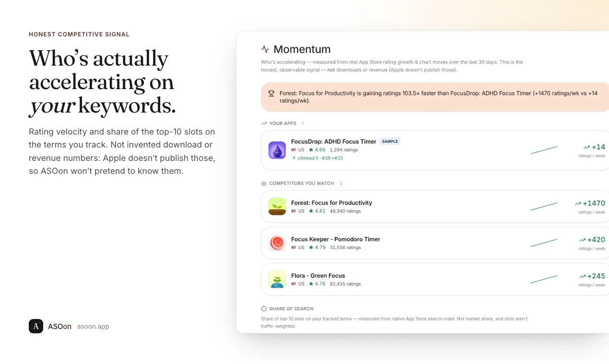Image resolution: width=609 pixels, height=364 pixels.
Task: Open Forest: Focus for Productivity app title
Action: (x=331, y=203)
